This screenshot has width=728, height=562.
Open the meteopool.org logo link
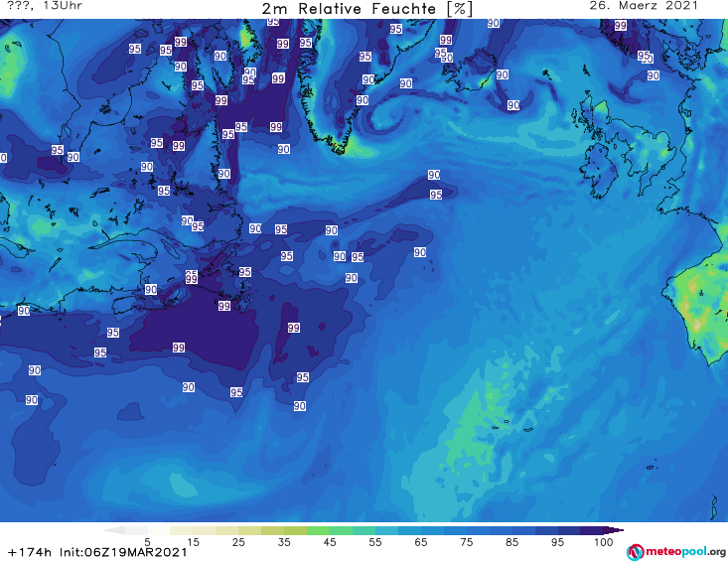click(x=676, y=552)
